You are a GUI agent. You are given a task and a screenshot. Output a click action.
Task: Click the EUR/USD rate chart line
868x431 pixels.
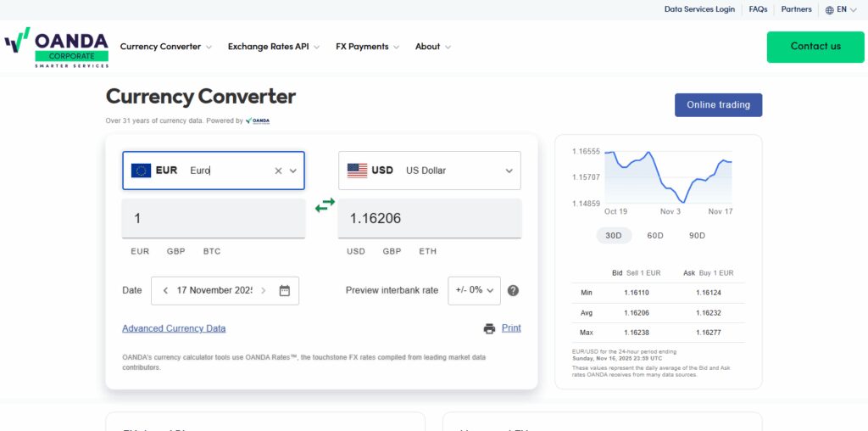pyautogui.click(x=669, y=176)
